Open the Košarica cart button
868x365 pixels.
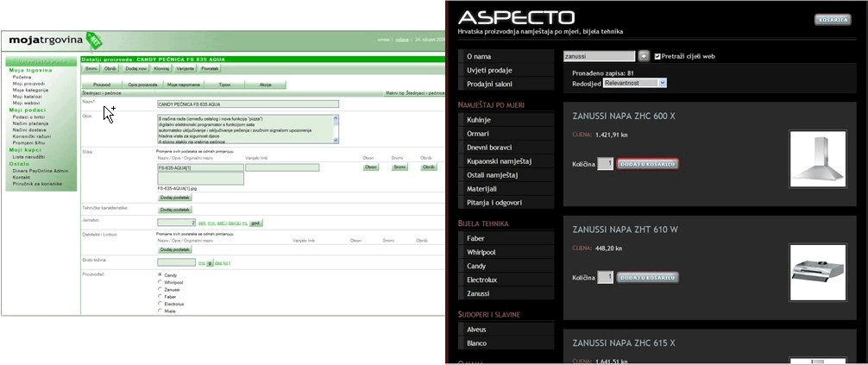point(831,19)
